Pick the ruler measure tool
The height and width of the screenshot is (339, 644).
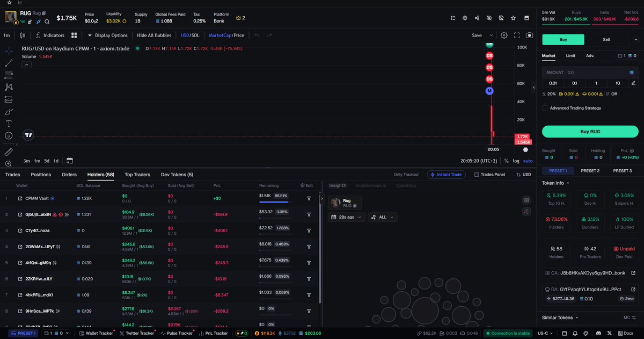pos(9,152)
